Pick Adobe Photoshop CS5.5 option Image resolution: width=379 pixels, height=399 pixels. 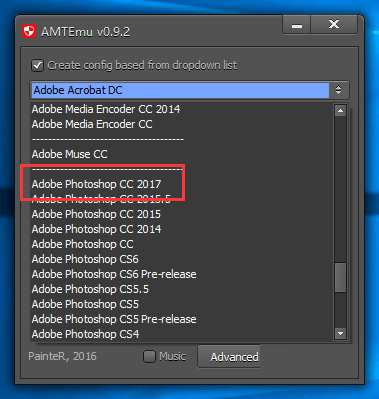90,289
